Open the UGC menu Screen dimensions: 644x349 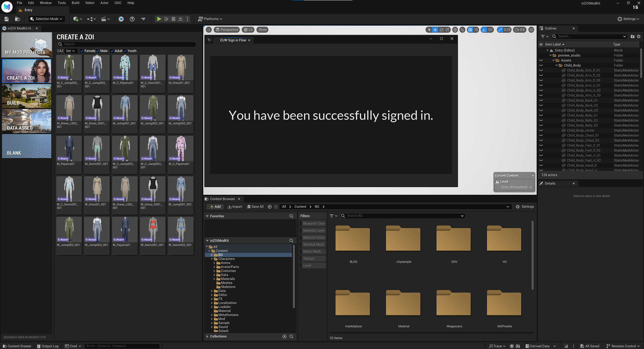point(118,3)
